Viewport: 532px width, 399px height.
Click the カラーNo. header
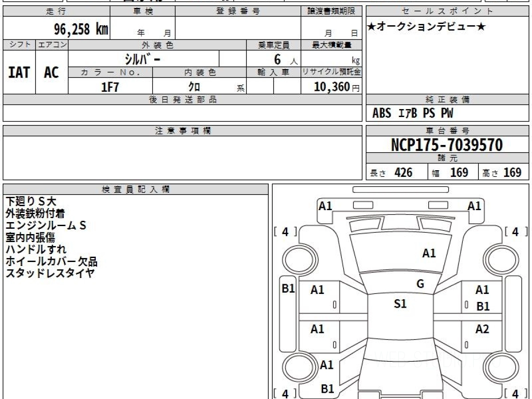point(110,72)
